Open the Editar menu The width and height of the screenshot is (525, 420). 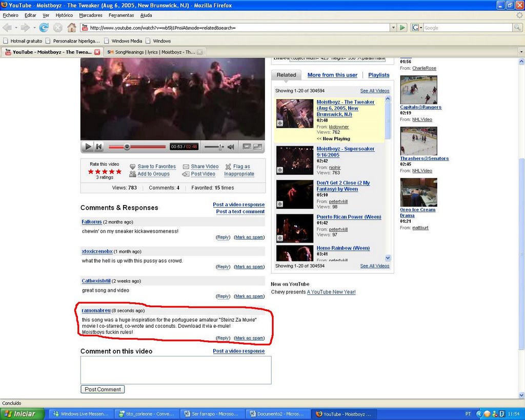click(x=30, y=15)
